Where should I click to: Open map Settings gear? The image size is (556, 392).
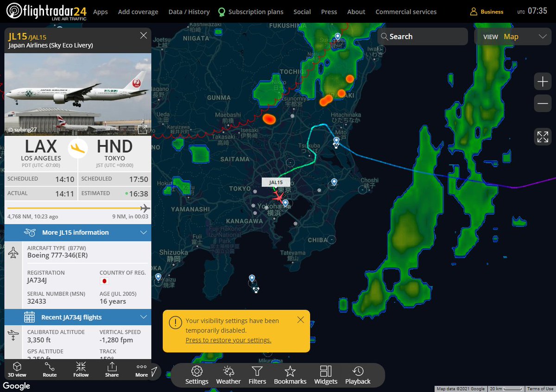(197, 375)
